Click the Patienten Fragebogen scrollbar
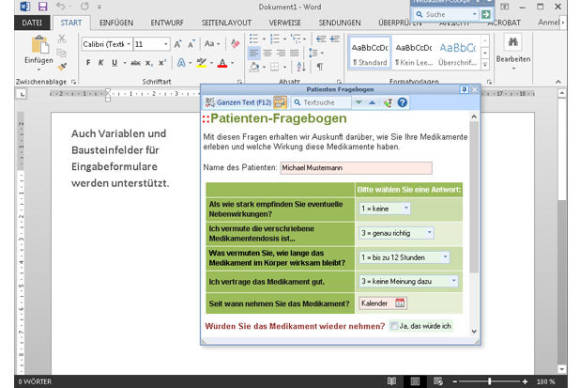 [474, 197]
